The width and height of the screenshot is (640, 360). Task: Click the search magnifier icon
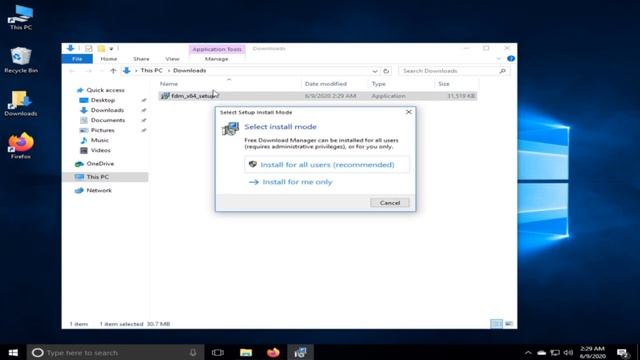point(502,71)
